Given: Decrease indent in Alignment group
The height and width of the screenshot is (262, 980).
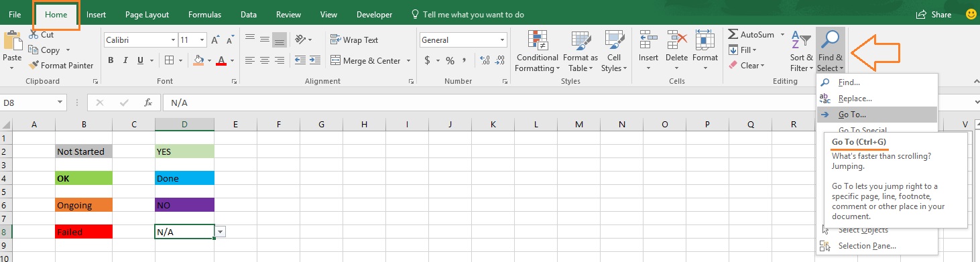Looking at the screenshot, I should click(x=300, y=61).
